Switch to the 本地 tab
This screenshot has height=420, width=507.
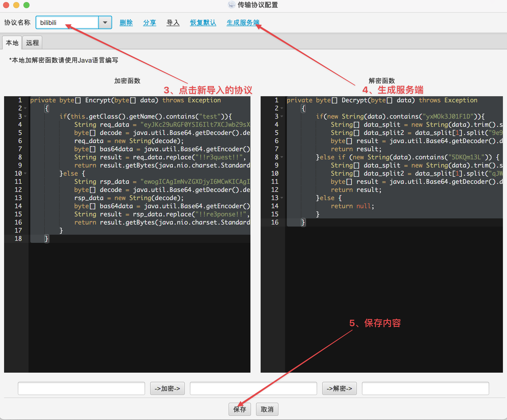(12, 43)
